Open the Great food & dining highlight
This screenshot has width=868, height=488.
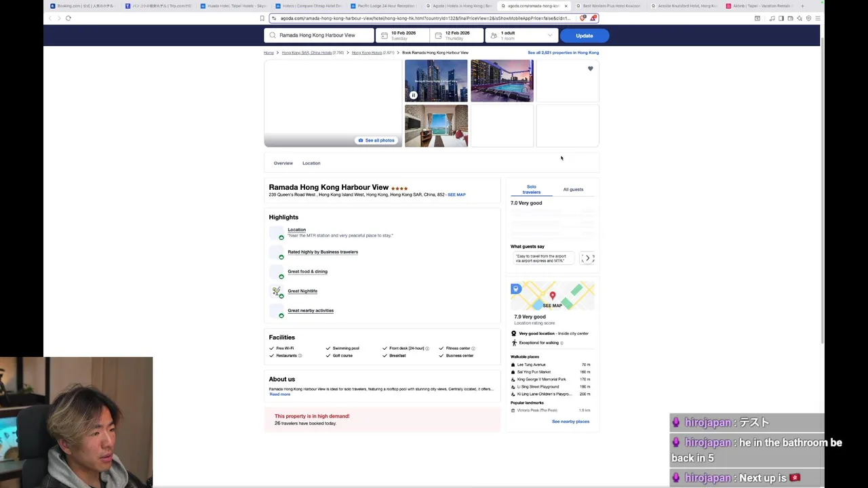click(x=307, y=272)
